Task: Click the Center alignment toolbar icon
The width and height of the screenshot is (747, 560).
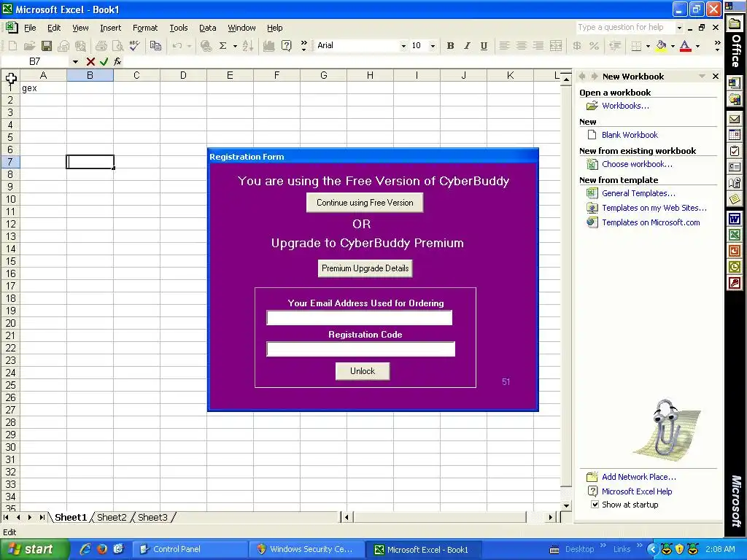Action: click(x=521, y=46)
